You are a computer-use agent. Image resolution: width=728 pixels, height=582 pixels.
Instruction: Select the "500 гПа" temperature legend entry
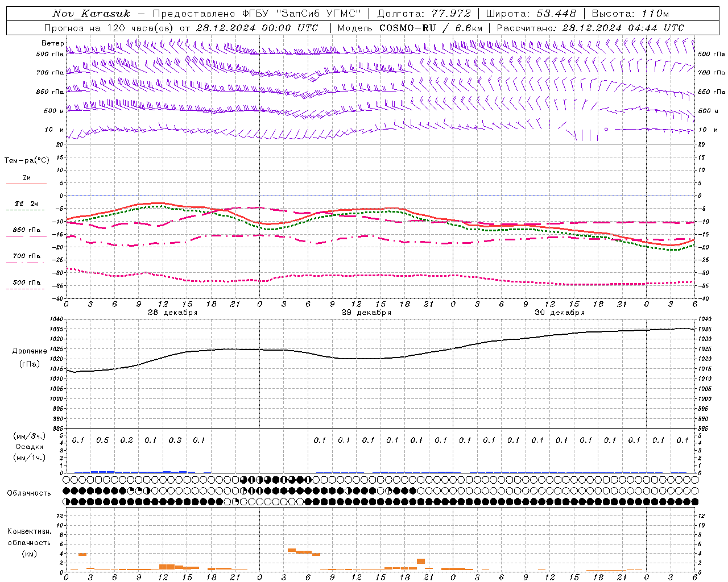coord(27,282)
